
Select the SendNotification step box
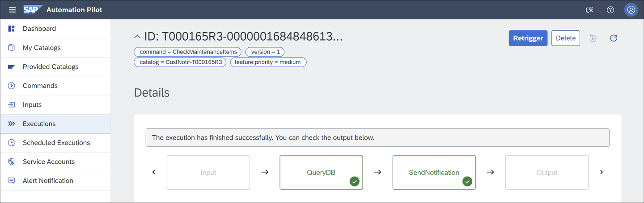click(x=434, y=173)
